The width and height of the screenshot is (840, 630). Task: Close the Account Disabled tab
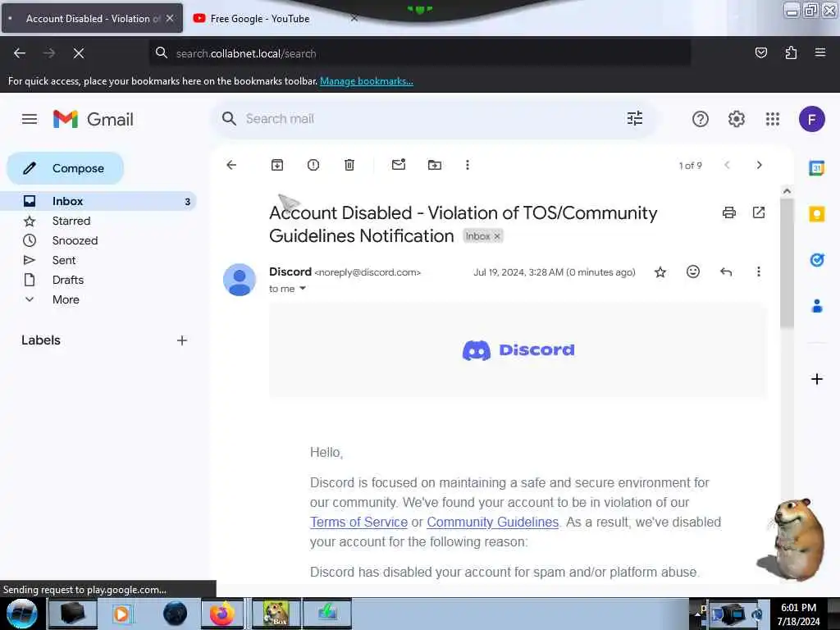click(170, 18)
